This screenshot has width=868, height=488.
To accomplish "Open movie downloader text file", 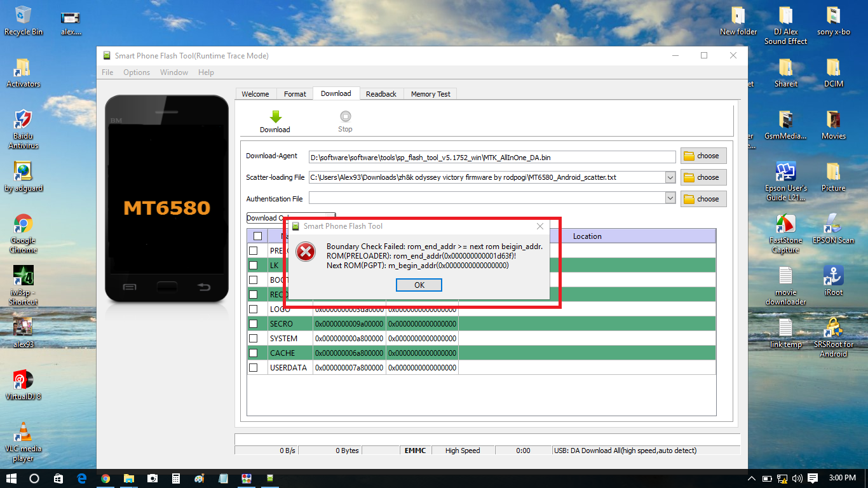I will 785,276.
